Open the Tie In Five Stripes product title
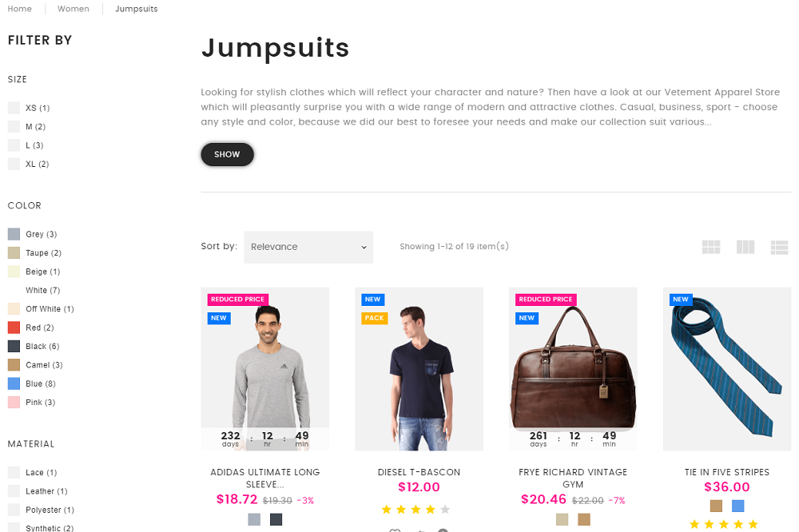 pyautogui.click(x=726, y=472)
